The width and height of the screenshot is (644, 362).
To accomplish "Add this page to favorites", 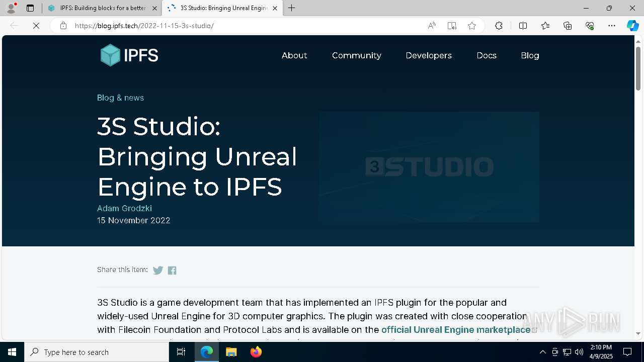I will (472, 26).
